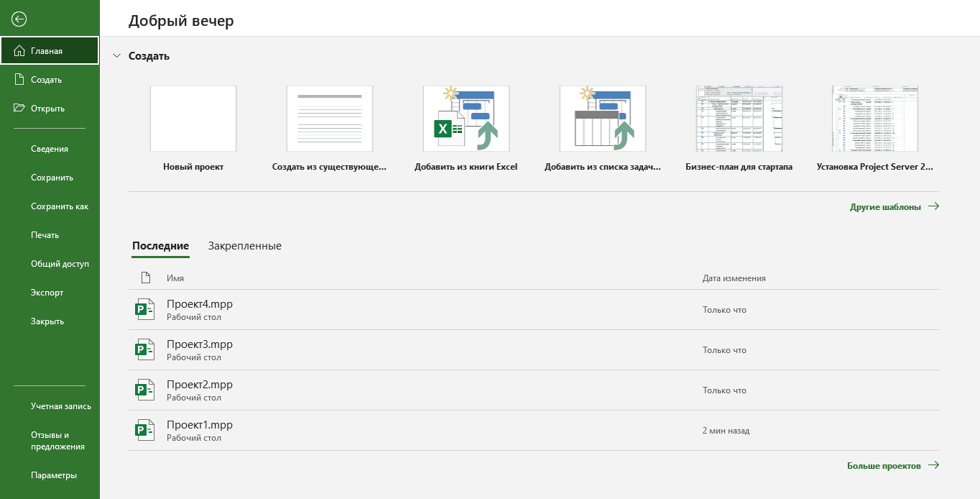The height and width of the screenshot is (499, 980).
Task: Choose the Новый проект blank template
Action: (x=193, y=119)
